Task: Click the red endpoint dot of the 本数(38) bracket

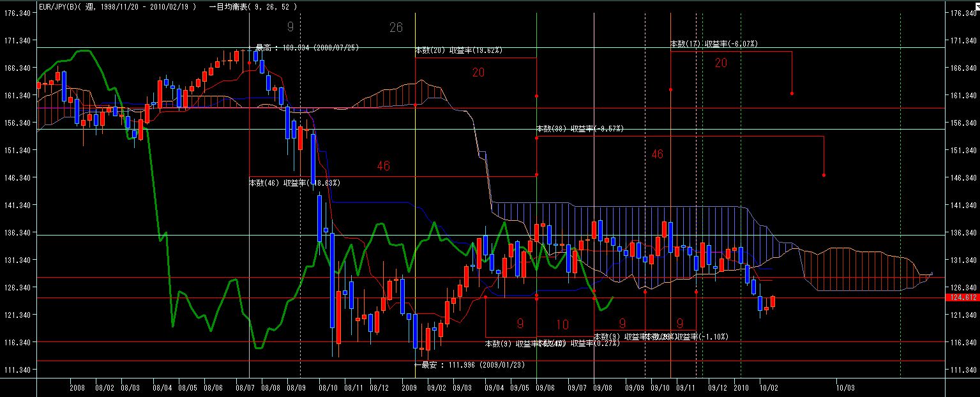Action: (x=824, y=175)
